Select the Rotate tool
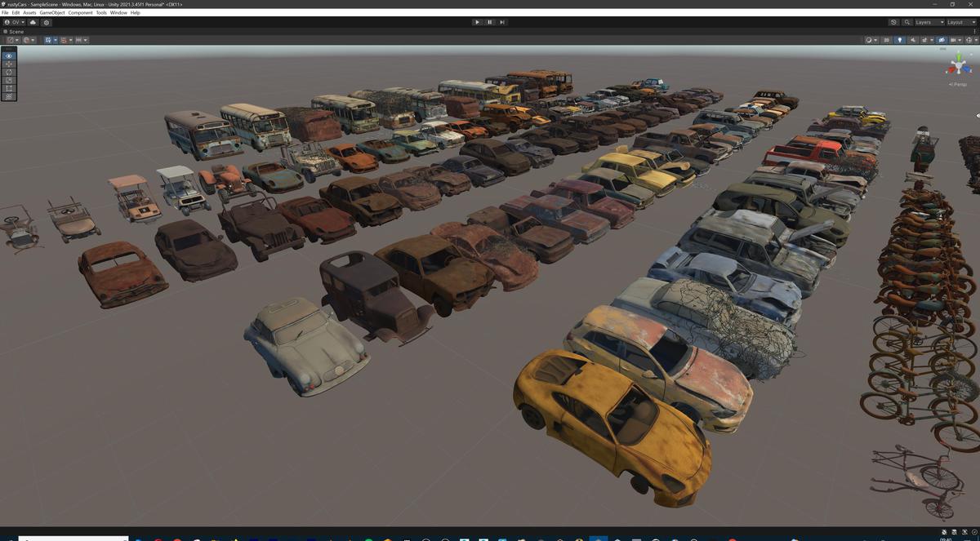 coord(7,73)
